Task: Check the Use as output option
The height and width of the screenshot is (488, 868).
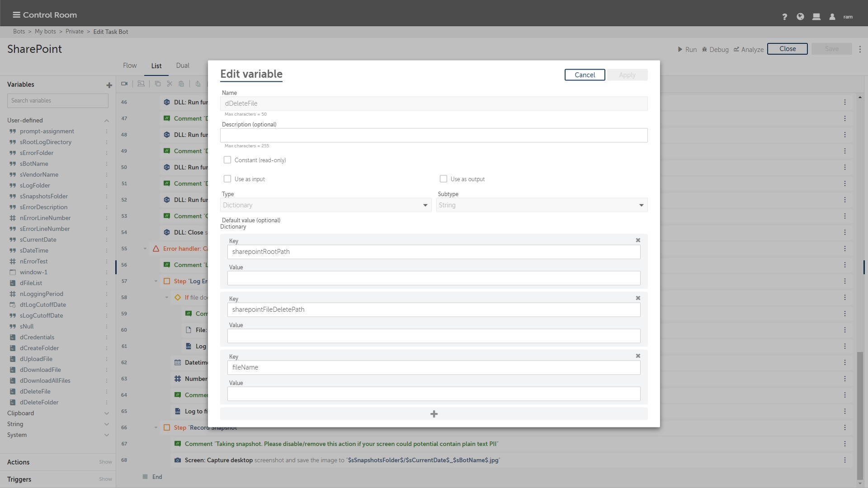Action: pos(443,179)
